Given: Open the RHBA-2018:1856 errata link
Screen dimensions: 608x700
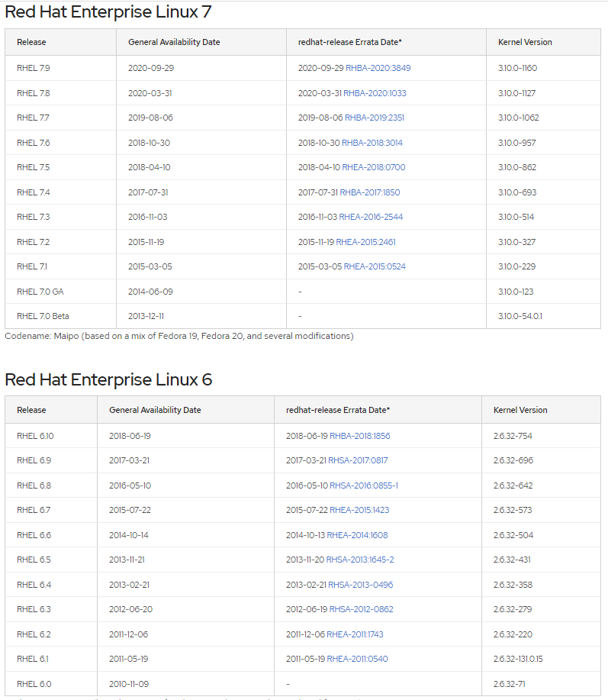Looking at the screenshot, I should point(359,436).
